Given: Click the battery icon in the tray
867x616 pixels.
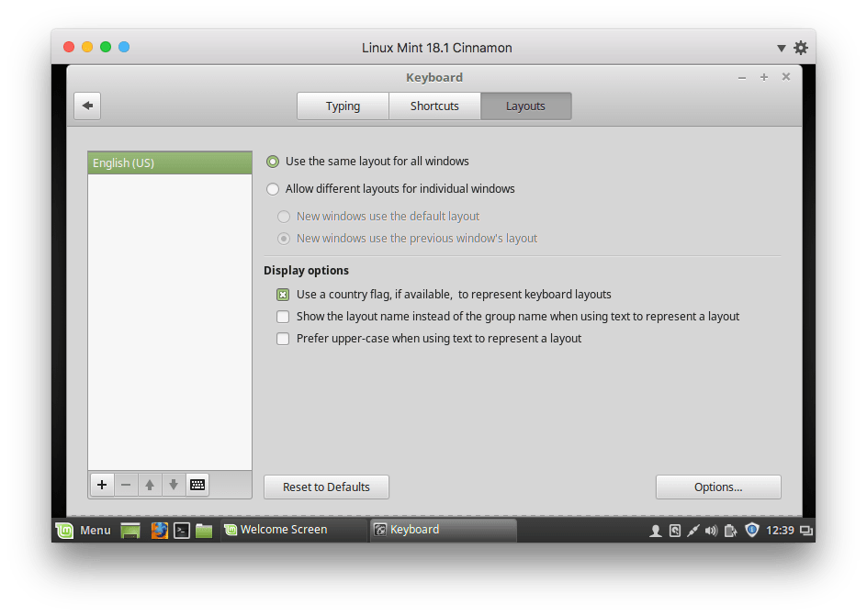Looking at the screenshot, I should click(x=728, y=530).
